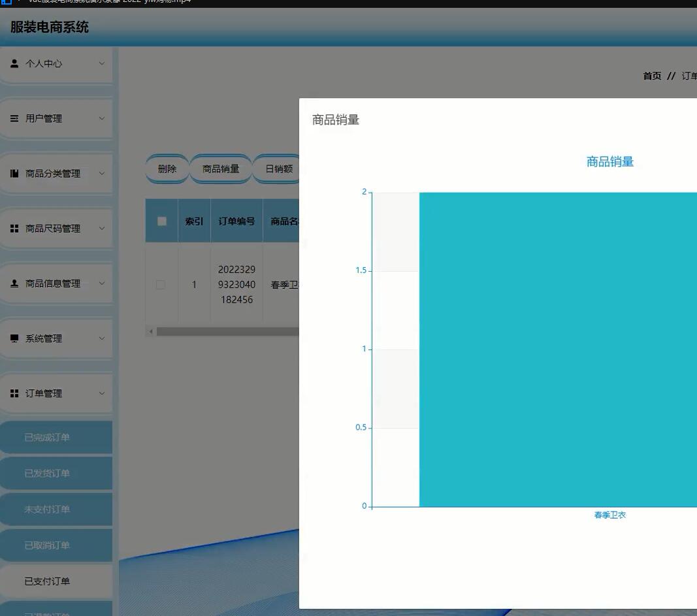Expand the 商品分类管理 chevron

pyautogui.click(x=102, y=173)
